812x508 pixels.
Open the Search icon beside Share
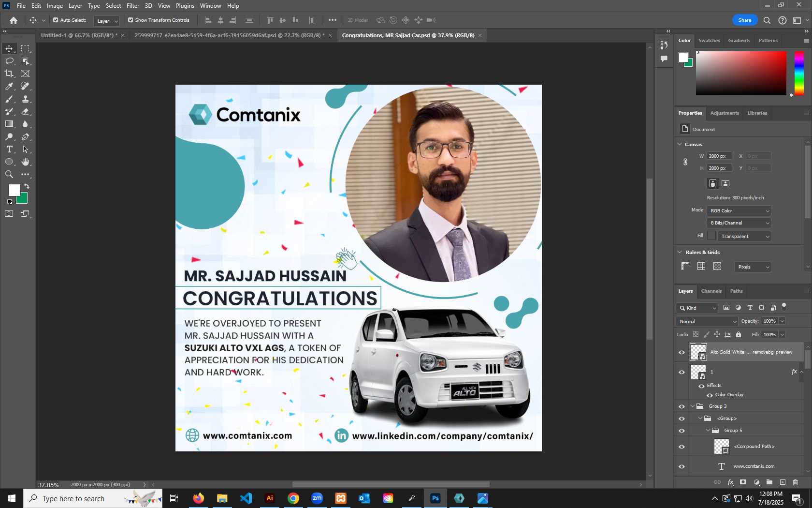(767, 20)
